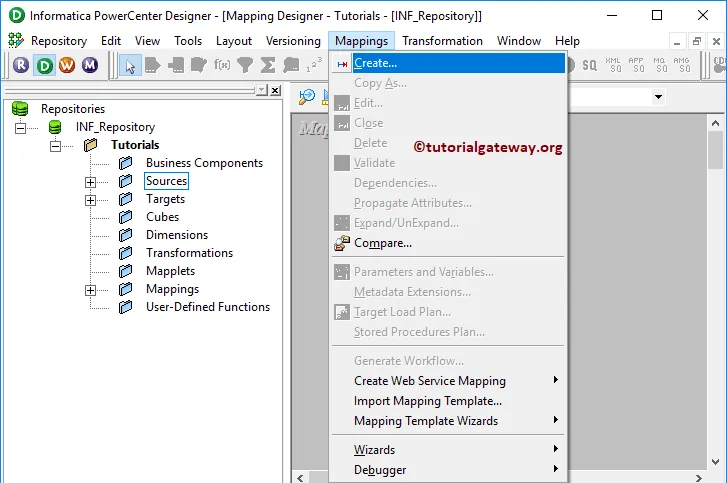Image resolution: width=727 pixels, height=483 pixels.
Task: Open the Layout menu
Action: pyautogui.click(x=234, y=41)
